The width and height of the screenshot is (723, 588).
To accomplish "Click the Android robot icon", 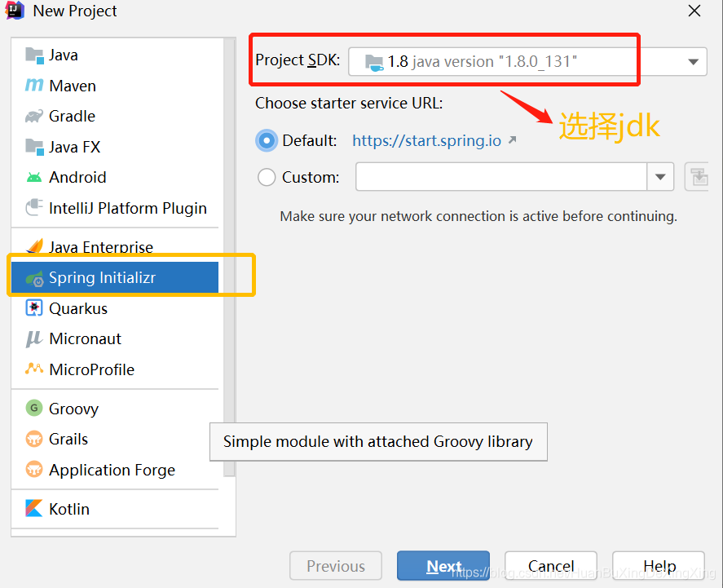I will 34,178.
